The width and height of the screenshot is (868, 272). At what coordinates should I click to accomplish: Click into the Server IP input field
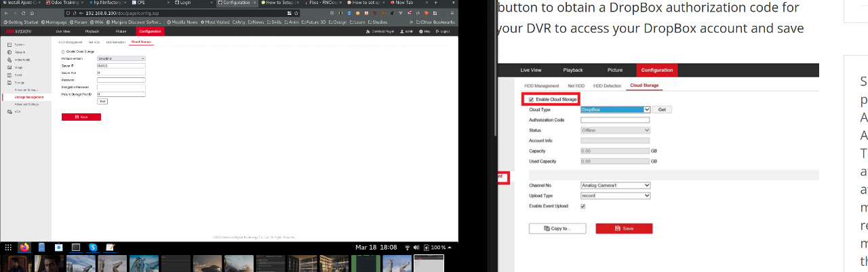pyautogui.click(x=121, y=66)
